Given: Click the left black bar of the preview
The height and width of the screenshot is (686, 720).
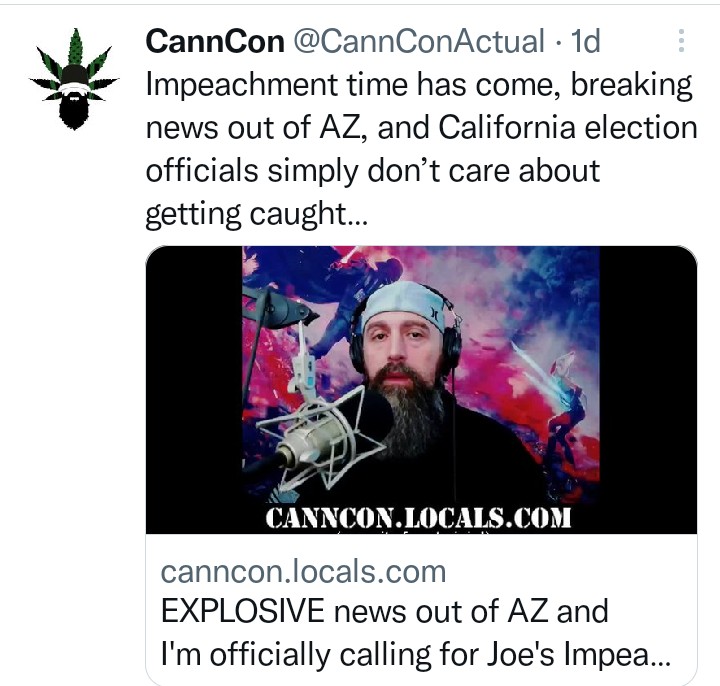Looking at the screenshot, I should [x=194, y=389].
